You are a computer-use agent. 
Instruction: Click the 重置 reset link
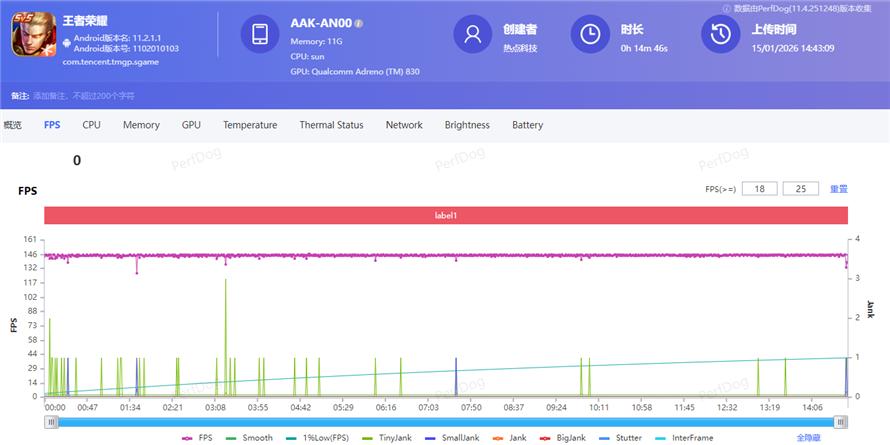839,189
